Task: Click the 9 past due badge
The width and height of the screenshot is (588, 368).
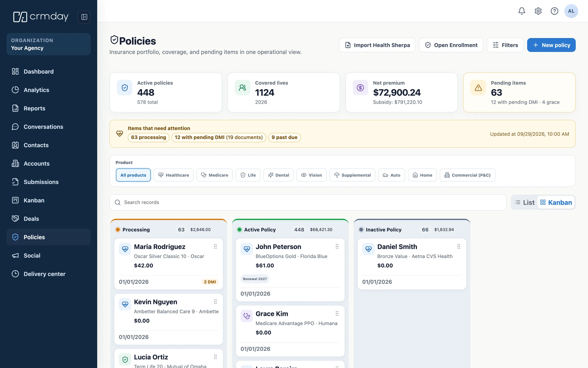Action: point(284,137)
